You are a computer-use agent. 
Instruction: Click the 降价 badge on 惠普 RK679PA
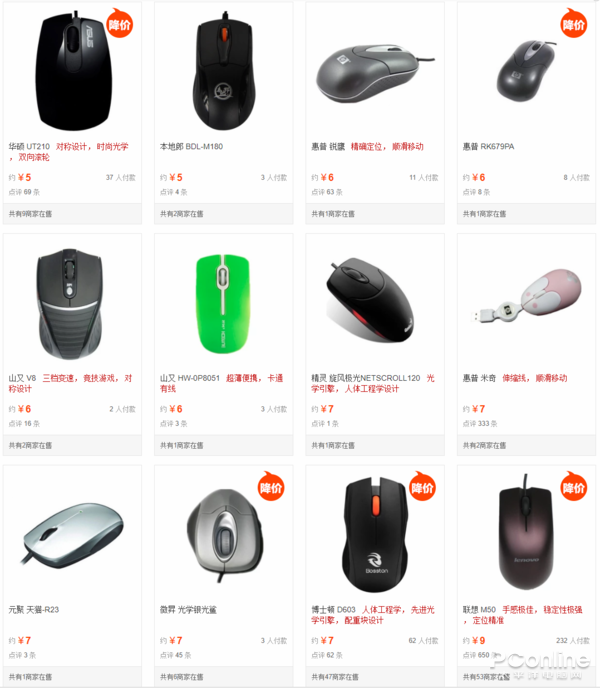click(574, 23)
